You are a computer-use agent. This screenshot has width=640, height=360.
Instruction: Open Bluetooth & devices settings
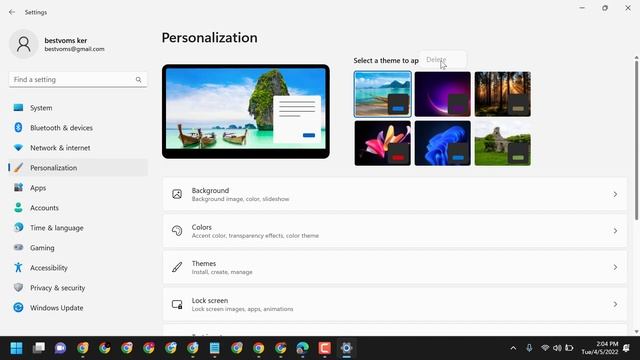point(78,128)
